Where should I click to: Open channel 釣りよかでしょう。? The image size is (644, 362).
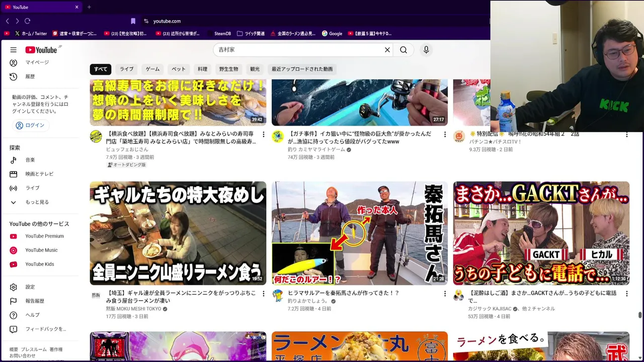pyautogui.click(x=308, y=301)
